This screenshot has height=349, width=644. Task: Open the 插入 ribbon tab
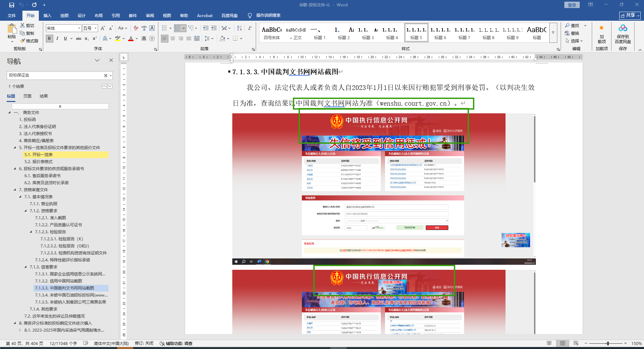click(x=47, y=15)
